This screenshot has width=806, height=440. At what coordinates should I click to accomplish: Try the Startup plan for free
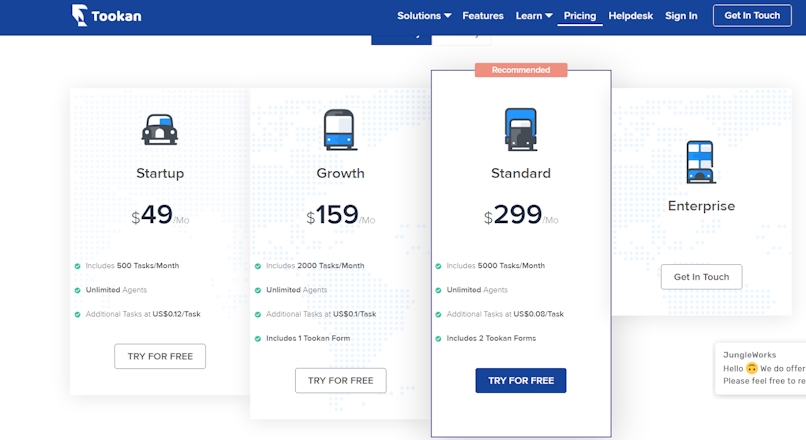[x=160, y=356]
